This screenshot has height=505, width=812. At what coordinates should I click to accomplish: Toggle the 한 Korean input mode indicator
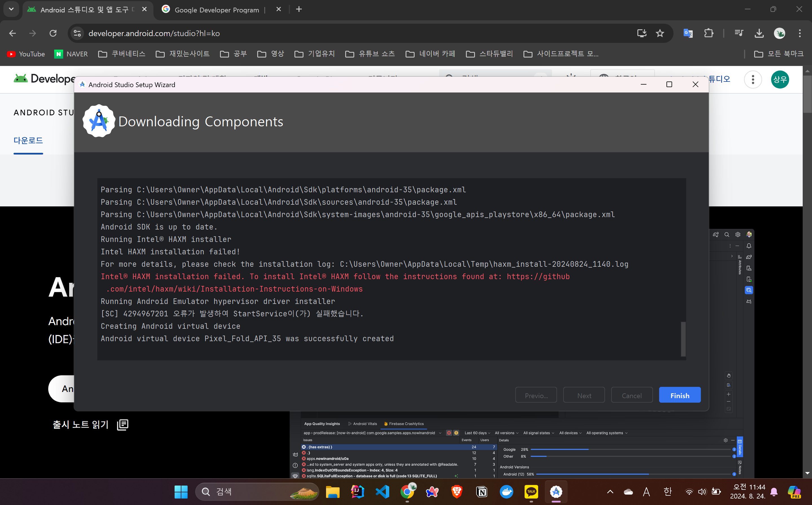pos(667,492)
